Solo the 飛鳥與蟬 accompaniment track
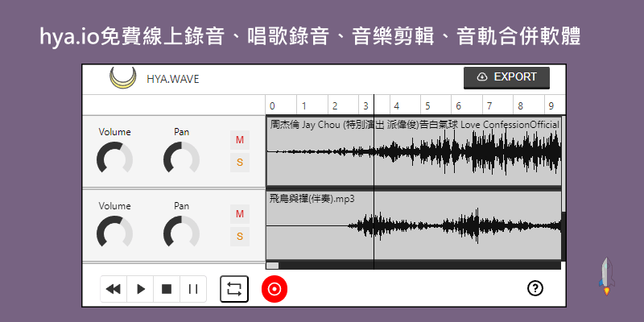This screenshot has height=322, width=644. click(x=240, y=236)
